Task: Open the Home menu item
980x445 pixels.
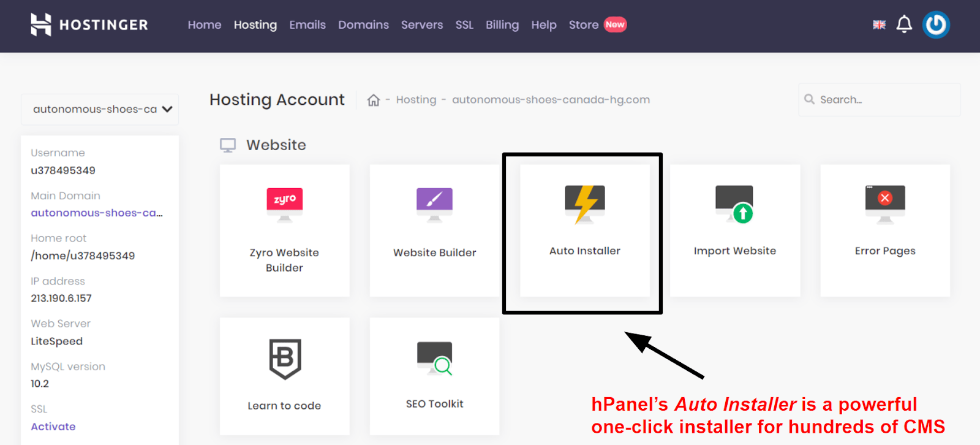Action: (x=205, y=25)
